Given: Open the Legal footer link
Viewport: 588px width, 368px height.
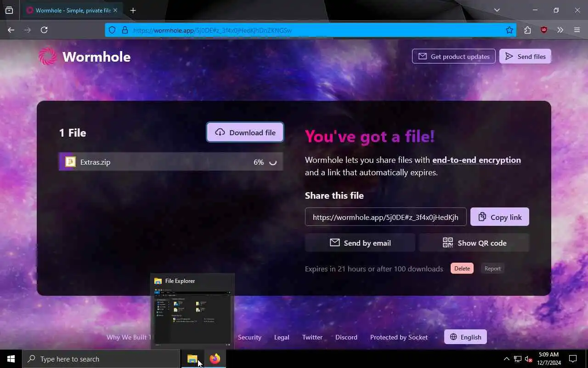Looking at the screenshot, I should tap(282, 337).
